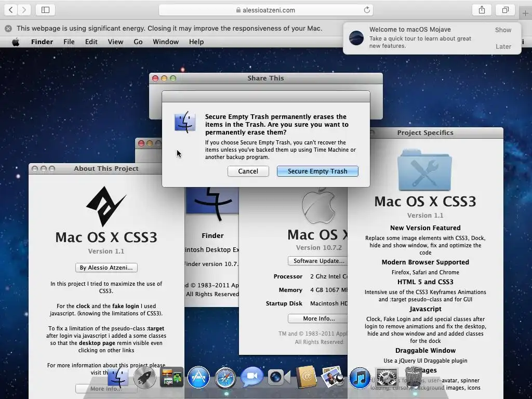Image resolution: width=532 pixels, height=399 pixels.
Task: Click the tools folder icon in Project Specifics
Action: tap(425, 170)
